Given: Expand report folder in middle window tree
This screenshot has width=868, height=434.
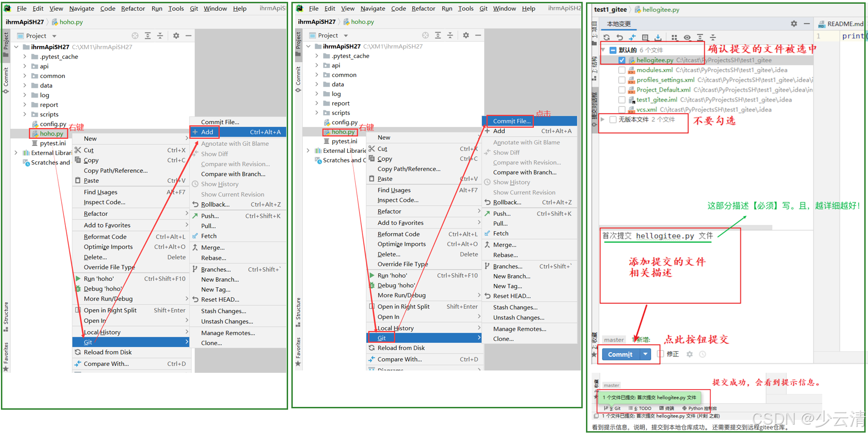Looking at the screenshot, I should tap(317, 103).
